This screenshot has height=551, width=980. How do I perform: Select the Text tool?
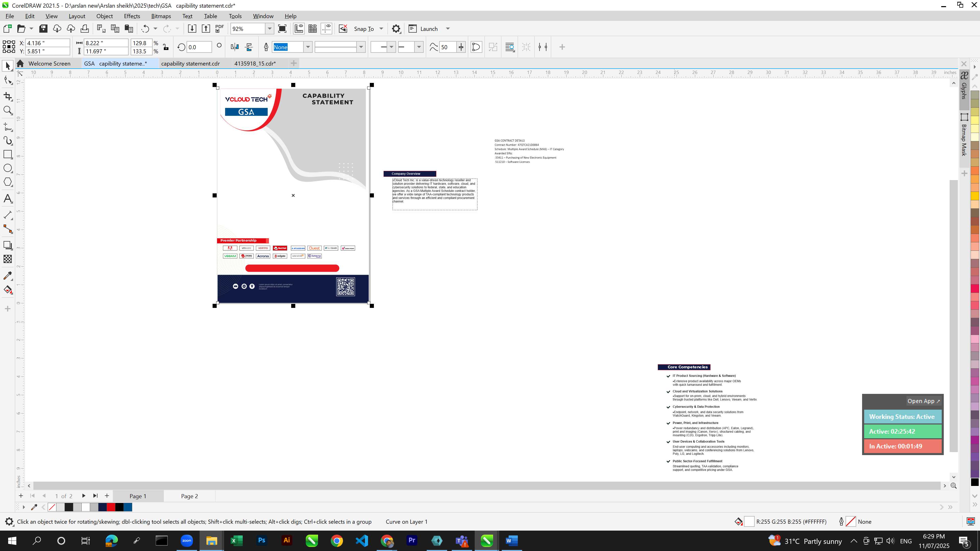pos(8,198)
